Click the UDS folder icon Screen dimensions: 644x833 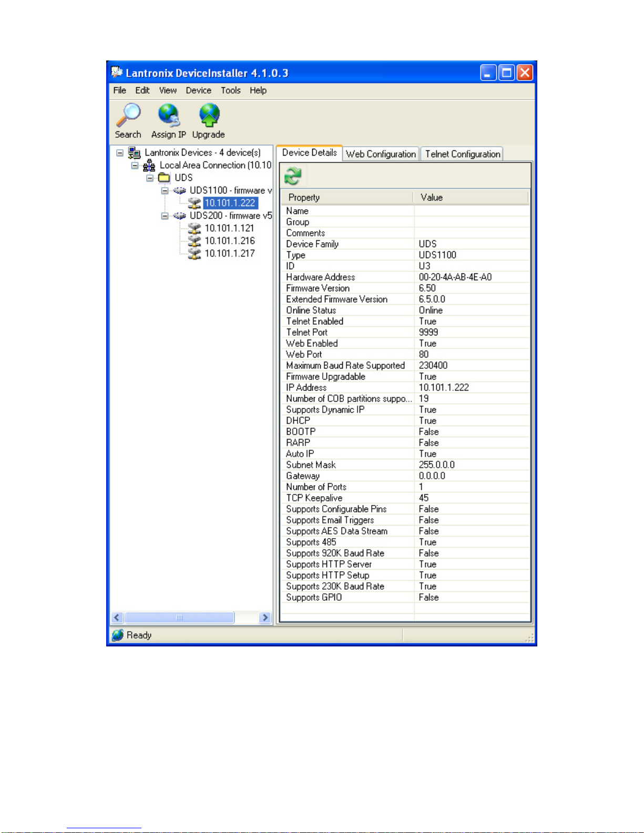(164, 178)
